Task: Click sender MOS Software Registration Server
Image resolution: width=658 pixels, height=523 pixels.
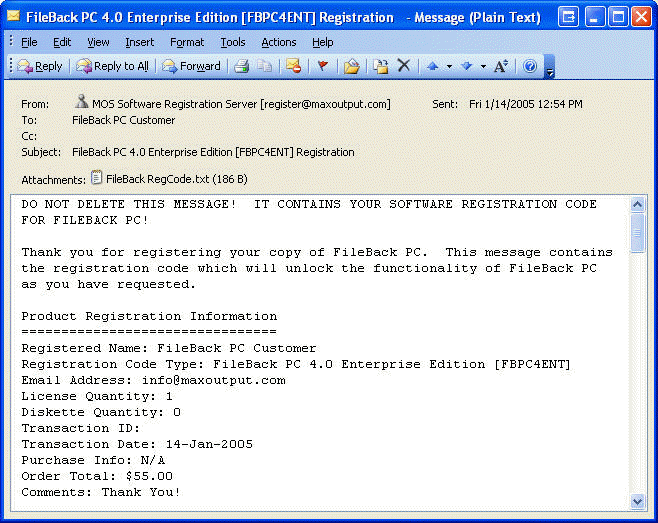Action: [x=241, y=104]
